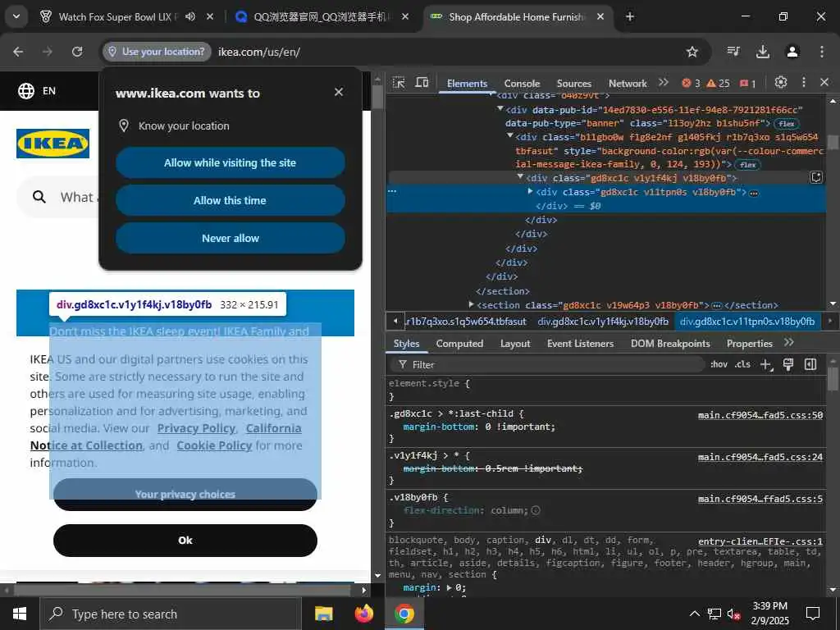The image size is (840, 630).
Task: Open the Cookie Policy link
Action: (214, 445)
